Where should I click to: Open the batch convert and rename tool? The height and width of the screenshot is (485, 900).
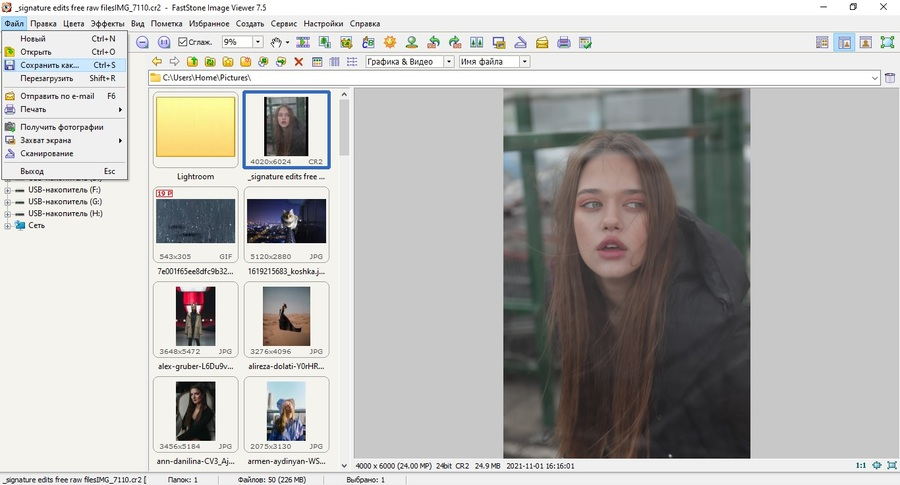click(368, 42)
